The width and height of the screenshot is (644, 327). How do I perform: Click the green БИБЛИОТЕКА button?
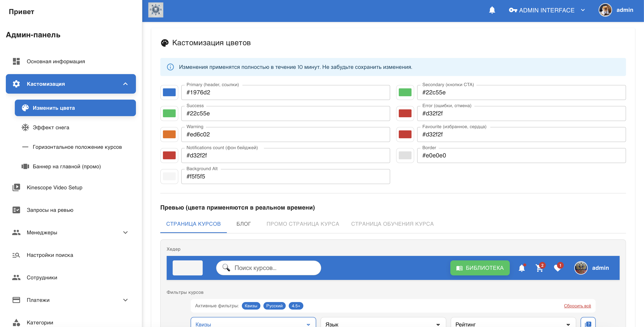480,268
